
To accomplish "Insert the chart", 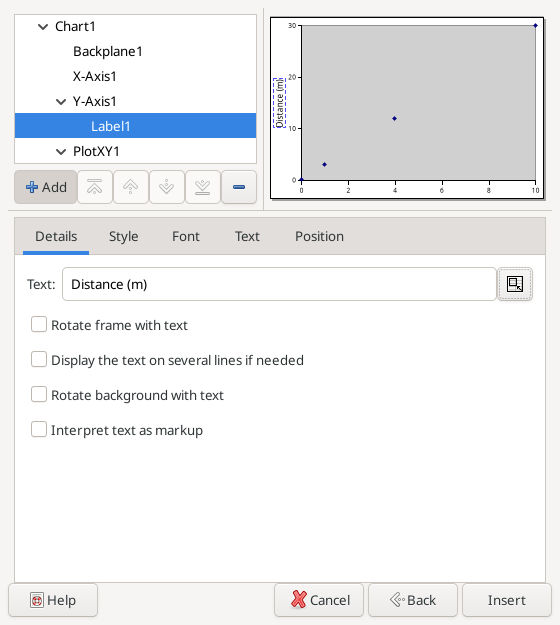I will click(x=507, y=600).
